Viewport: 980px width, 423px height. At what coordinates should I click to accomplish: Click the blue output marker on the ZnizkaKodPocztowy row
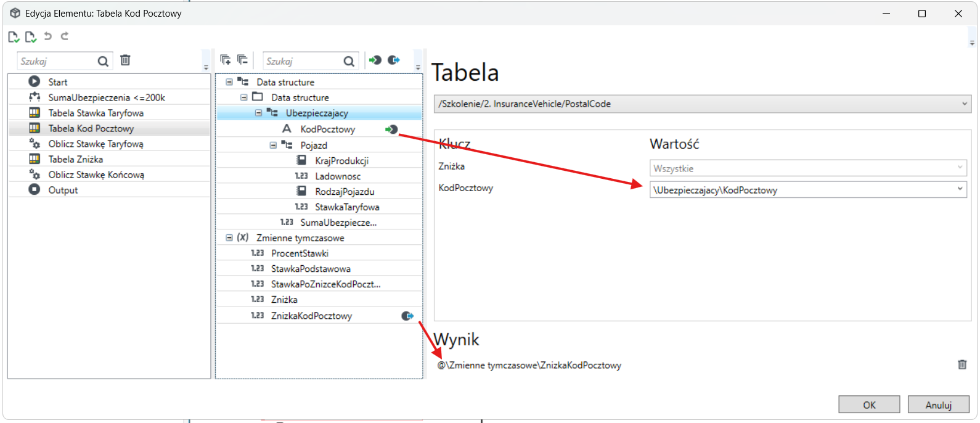pos(407,316)
